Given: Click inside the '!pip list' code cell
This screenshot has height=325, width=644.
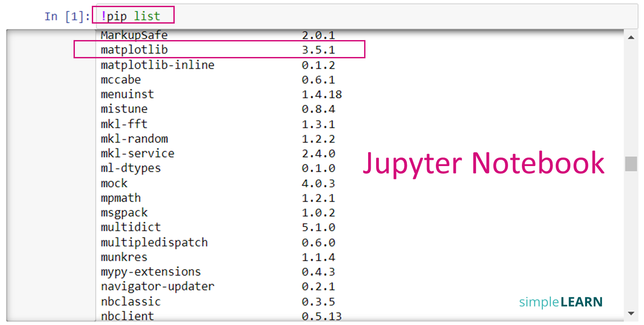Looking at the screenshot, I should (x=357, y=16).
